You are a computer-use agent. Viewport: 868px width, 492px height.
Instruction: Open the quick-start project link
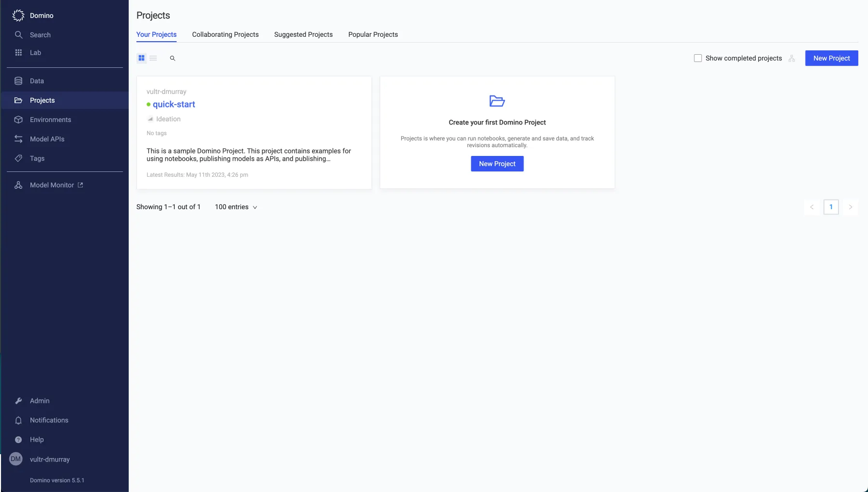pos(174,105)
